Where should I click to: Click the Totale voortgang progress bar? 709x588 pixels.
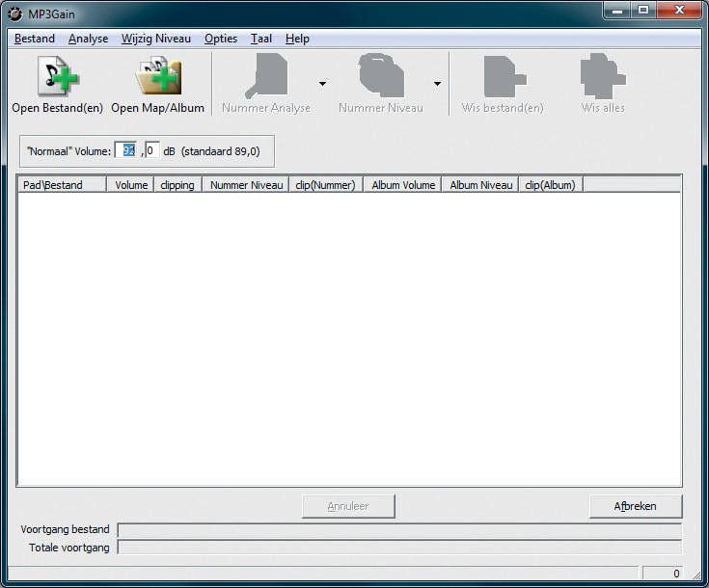tap(399, 548)
